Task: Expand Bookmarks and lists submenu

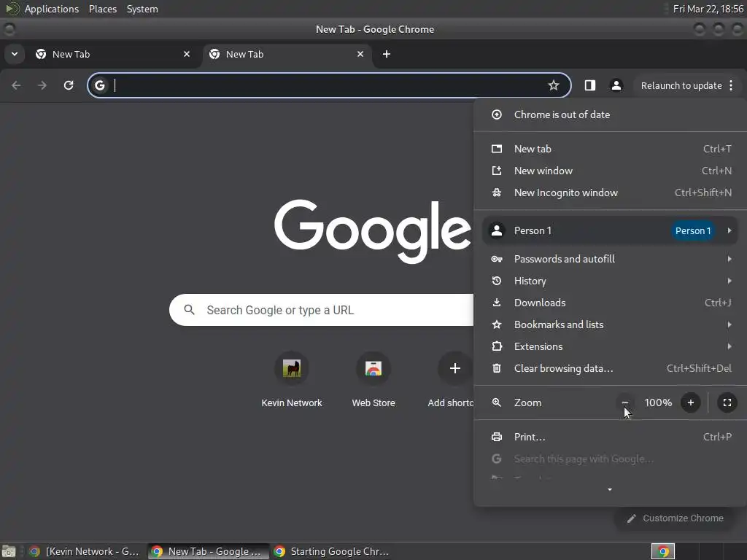Action: point(611,324)
